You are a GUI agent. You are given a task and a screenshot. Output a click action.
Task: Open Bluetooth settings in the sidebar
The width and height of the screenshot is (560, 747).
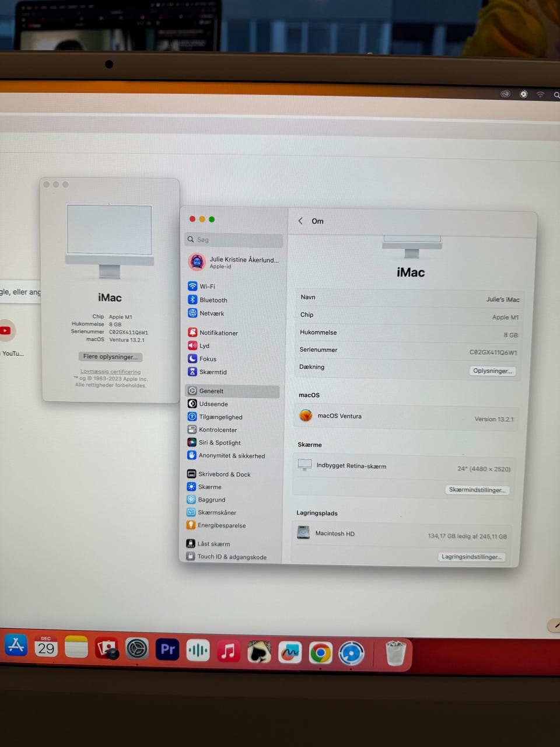[208, 300]
